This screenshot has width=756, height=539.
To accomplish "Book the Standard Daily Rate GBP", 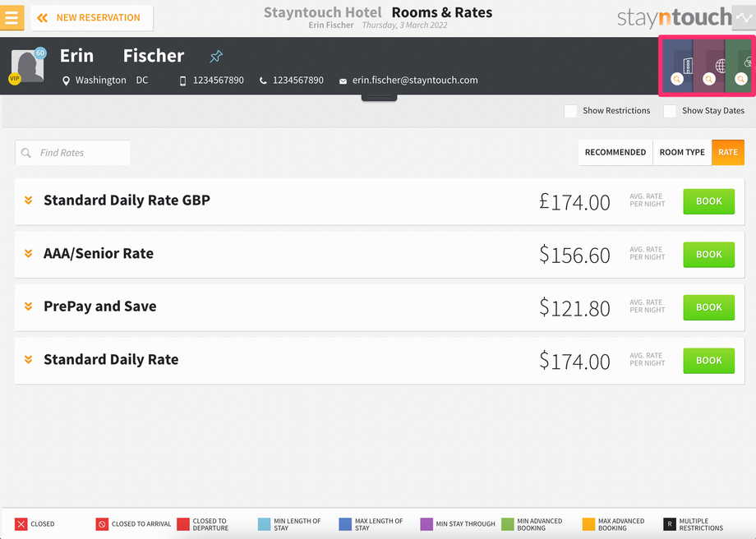I will pyautogui.click(x=708, y=201).
